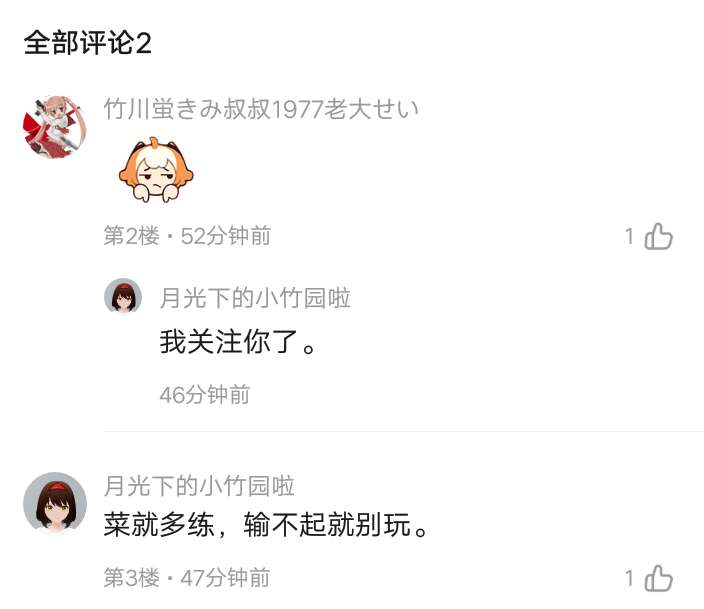The height and width of the screenshot is (609, 704).
Task: Click the 46分钟前 reply timestamp
Action: pos(205,395)
